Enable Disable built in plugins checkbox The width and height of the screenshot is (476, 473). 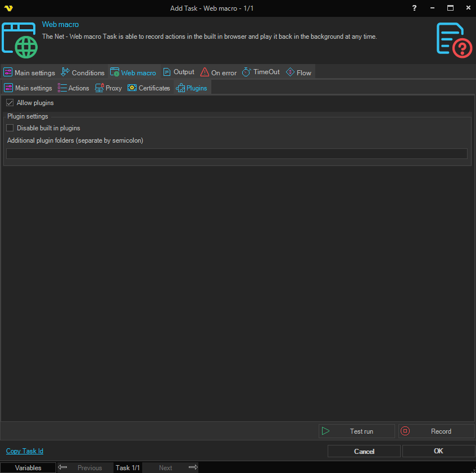click(x=10, y=128)
